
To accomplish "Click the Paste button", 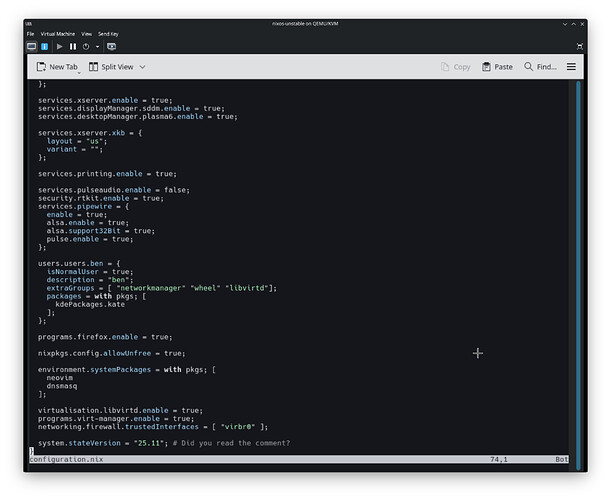I will tap(498, 67).
